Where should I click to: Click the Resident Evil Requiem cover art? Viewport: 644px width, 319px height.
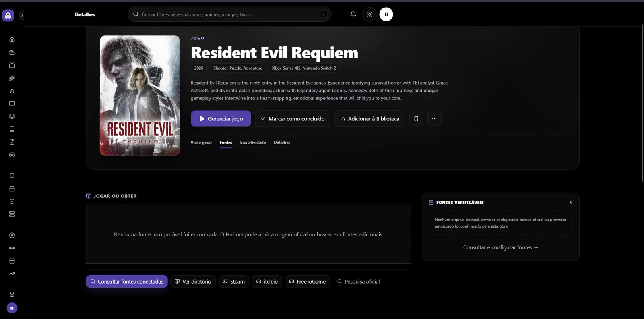point(140,95)
